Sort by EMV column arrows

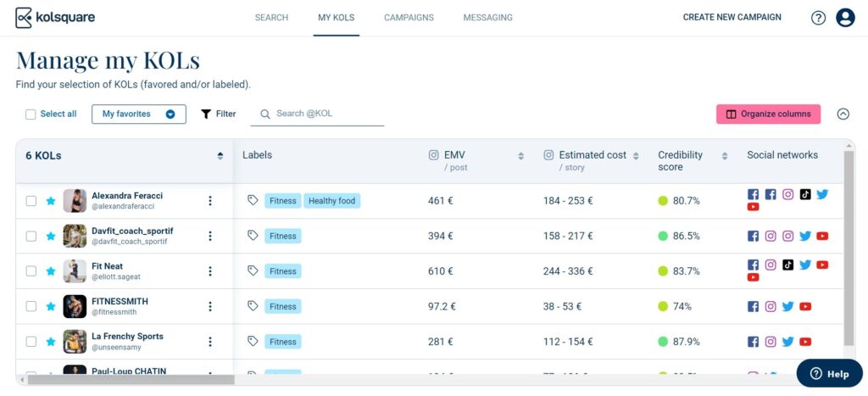click(x=520, y=156)
